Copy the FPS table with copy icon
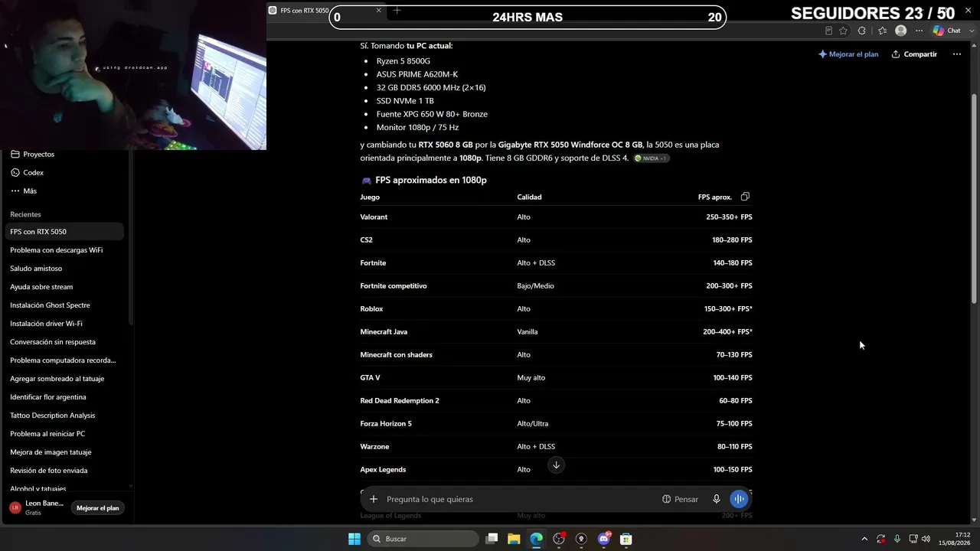Viewport: 980px width, 551px height. (x=745, y=197)
